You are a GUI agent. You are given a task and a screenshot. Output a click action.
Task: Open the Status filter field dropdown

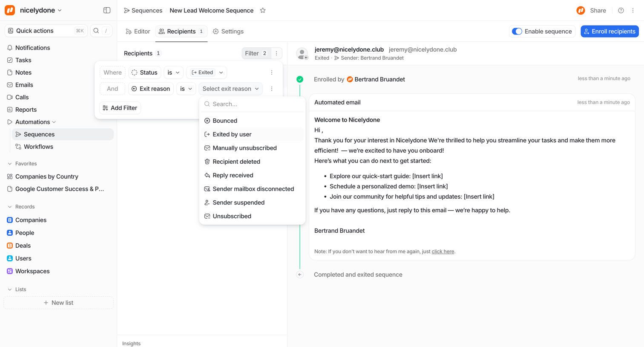pyautogui.click(x=145, y=72)
